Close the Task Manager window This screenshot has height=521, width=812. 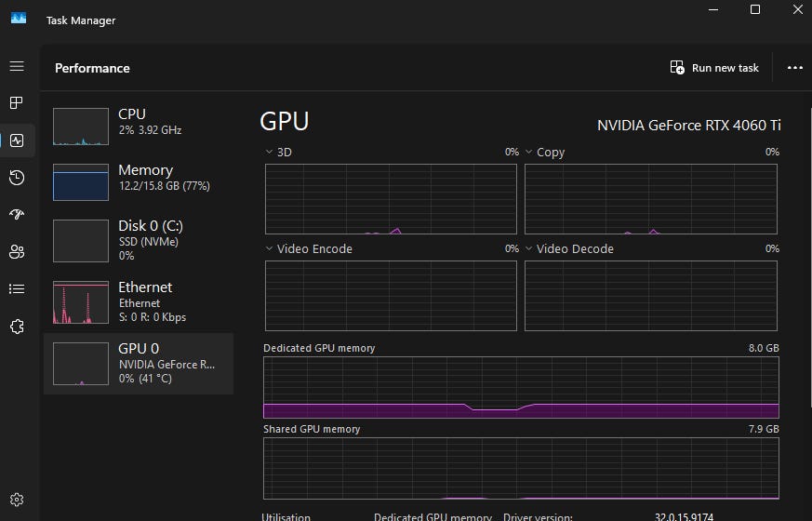(x=797, y=9)
